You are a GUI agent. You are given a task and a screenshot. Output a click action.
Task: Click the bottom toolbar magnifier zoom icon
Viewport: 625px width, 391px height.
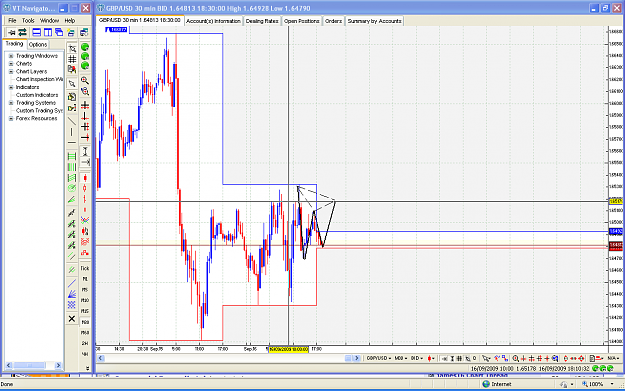[515, 358]
